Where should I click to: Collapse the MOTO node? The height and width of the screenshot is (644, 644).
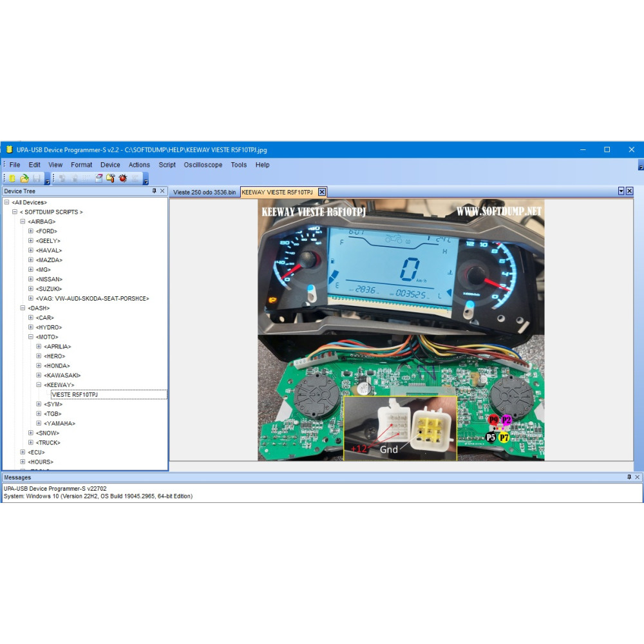pos(31,337)
